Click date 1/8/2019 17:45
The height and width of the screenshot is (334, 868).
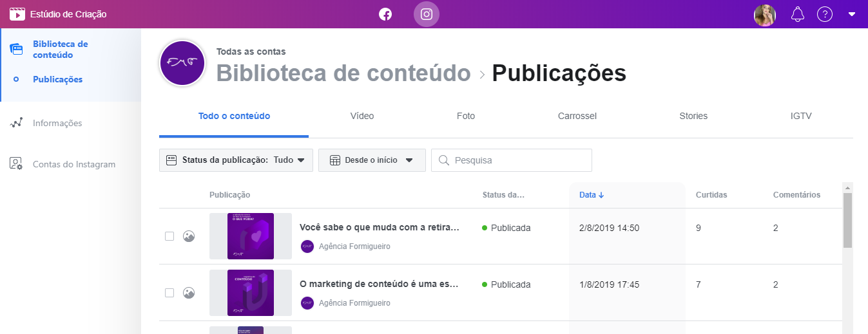(609, 284)
